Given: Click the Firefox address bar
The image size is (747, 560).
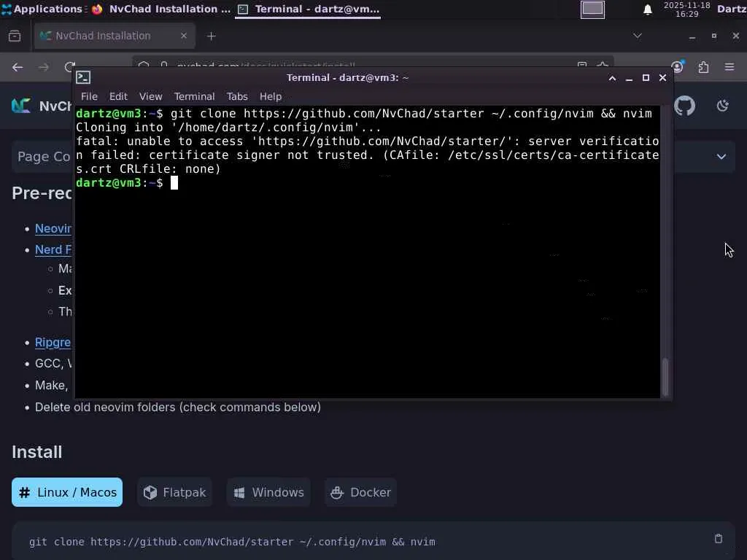Looking at the screenshot, I should point(373,64).
